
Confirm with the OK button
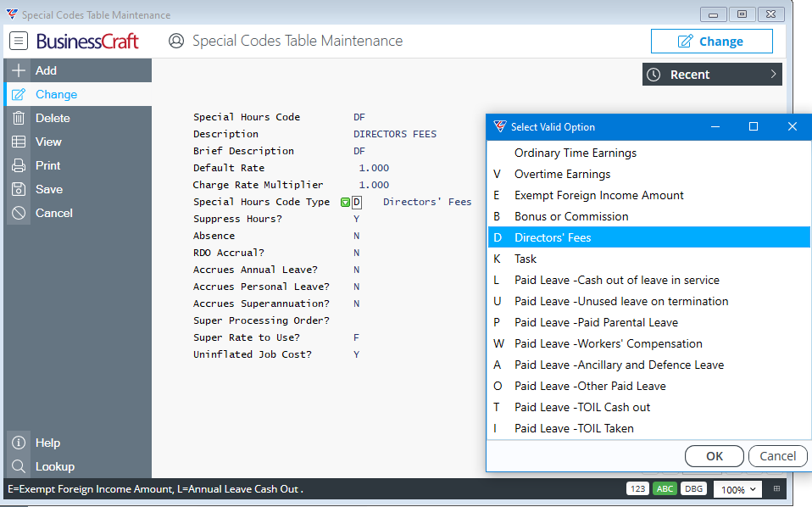click(715, 456)
